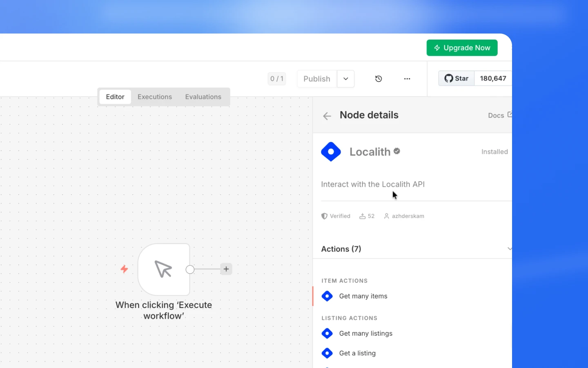This screenshot has height=368, width=588.
Task: Select the 'Get many items' action icon
Action: coord(327,296)
